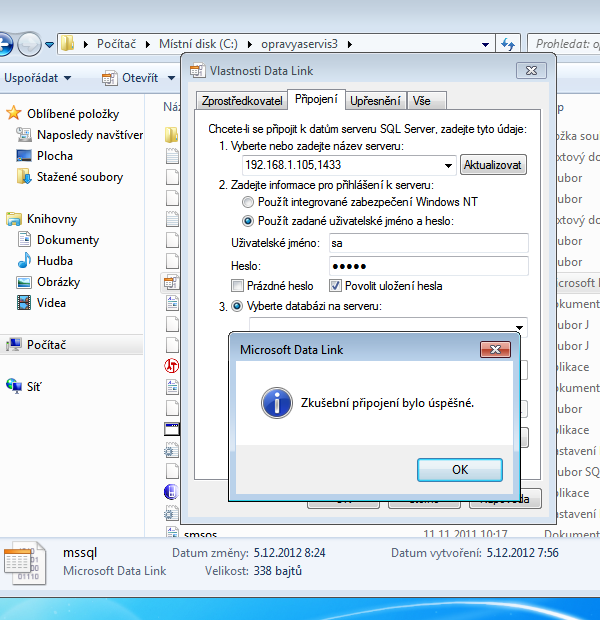The height and width of the screenshot is (620, 600).
Task: Click the Obrázky pictures icon
Action: [24, 282]
